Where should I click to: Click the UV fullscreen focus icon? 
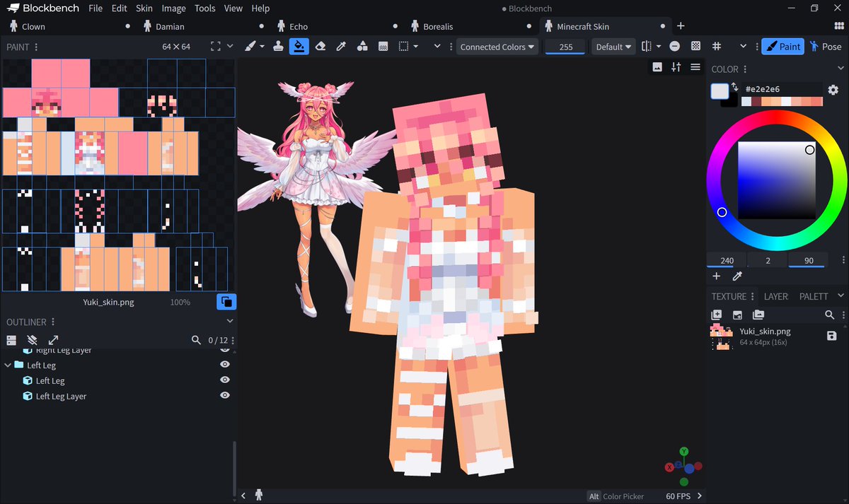pos(216,47)
